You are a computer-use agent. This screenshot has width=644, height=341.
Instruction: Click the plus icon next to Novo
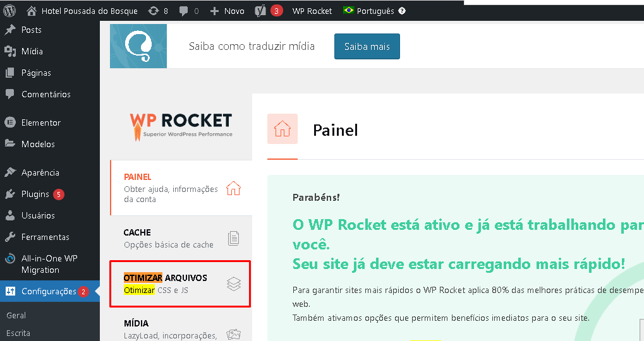tap(214, 11)
